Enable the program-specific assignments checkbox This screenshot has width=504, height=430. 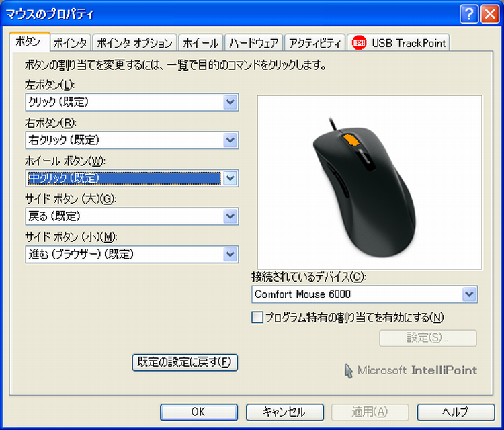(x=257, y=318)
